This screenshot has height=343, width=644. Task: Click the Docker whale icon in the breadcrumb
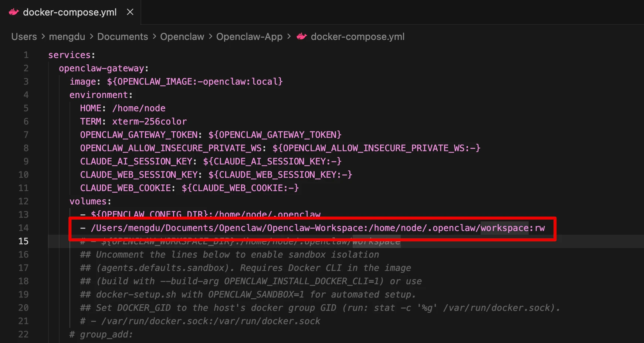(302, 37)
